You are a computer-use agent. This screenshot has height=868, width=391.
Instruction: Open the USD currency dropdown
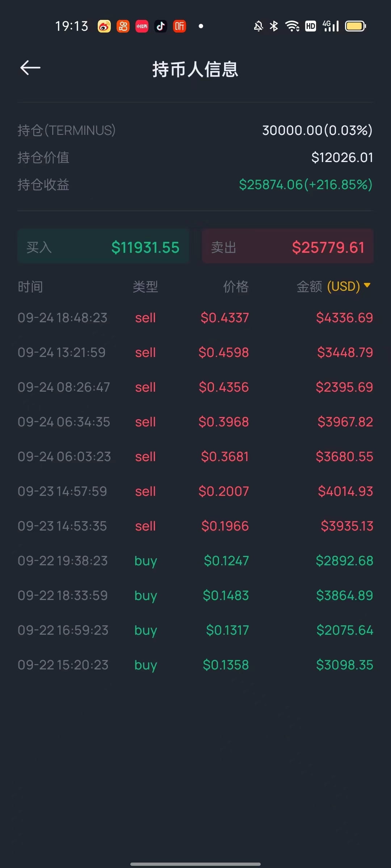(344, 286)
